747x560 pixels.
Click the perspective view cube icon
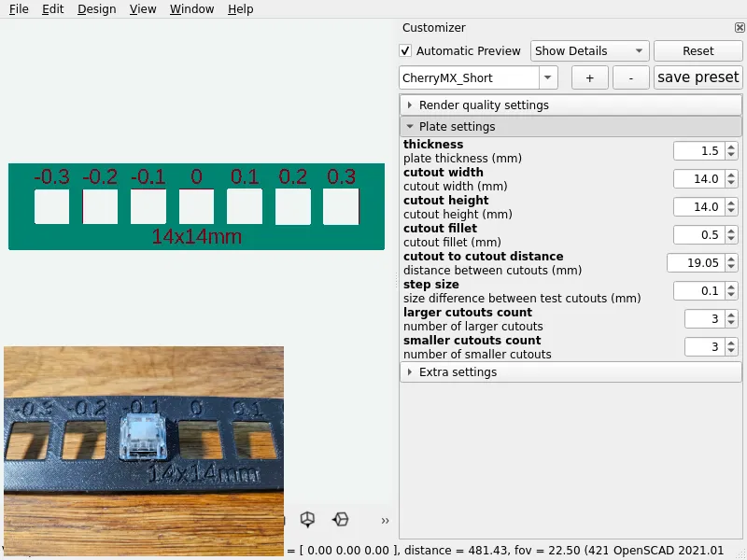tap(307, 520)
